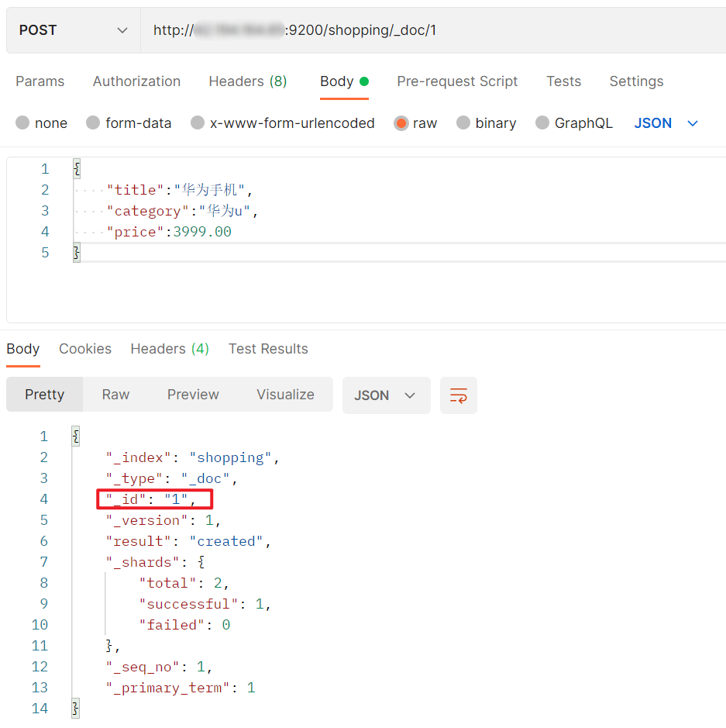Open the response JSON format dropdown
Screen dimensions: 726x728
click(x=386, y=395)
